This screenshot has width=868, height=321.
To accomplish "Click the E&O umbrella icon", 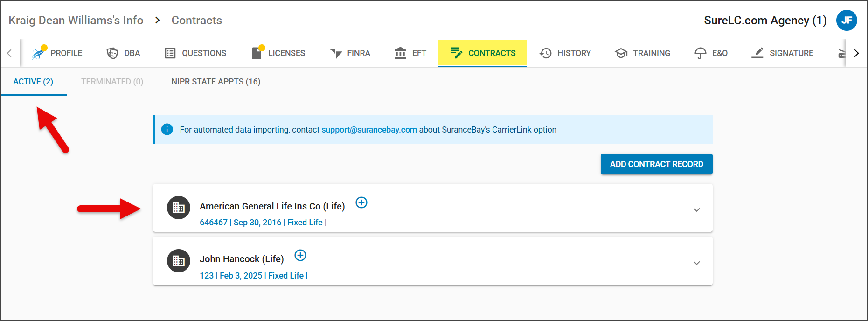I will 701,53.
